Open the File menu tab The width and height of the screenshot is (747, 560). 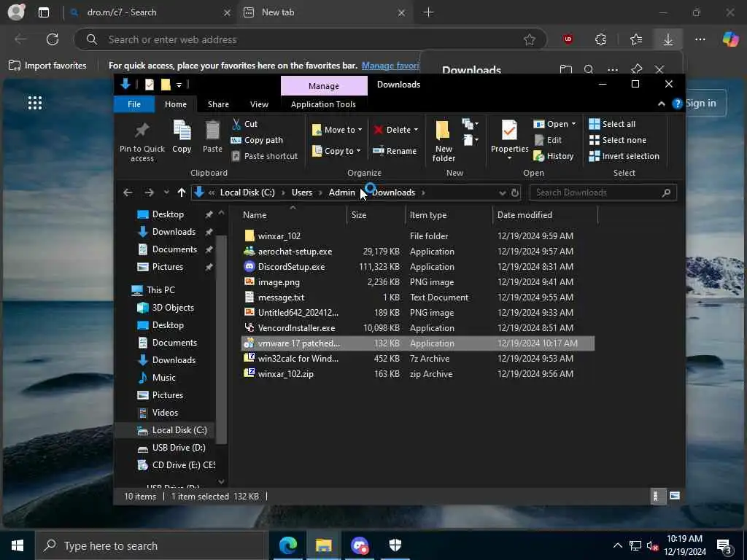click(134, 104)
